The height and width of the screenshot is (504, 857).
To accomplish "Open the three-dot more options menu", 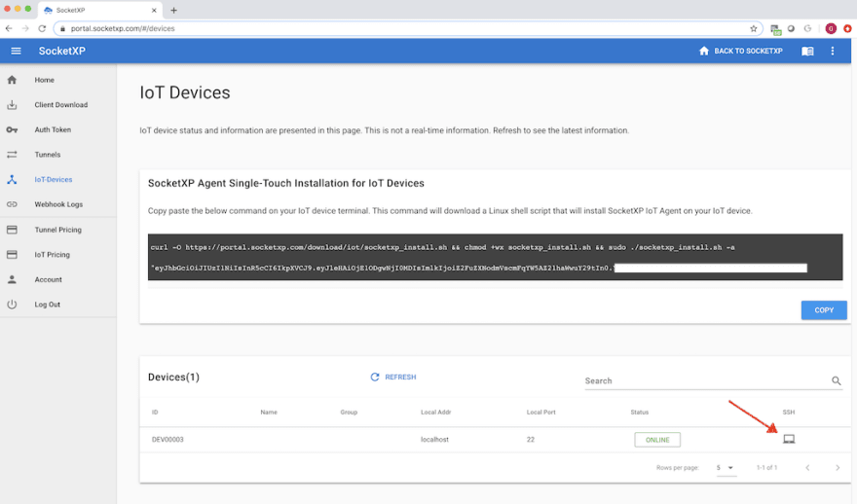I will 833,51.
